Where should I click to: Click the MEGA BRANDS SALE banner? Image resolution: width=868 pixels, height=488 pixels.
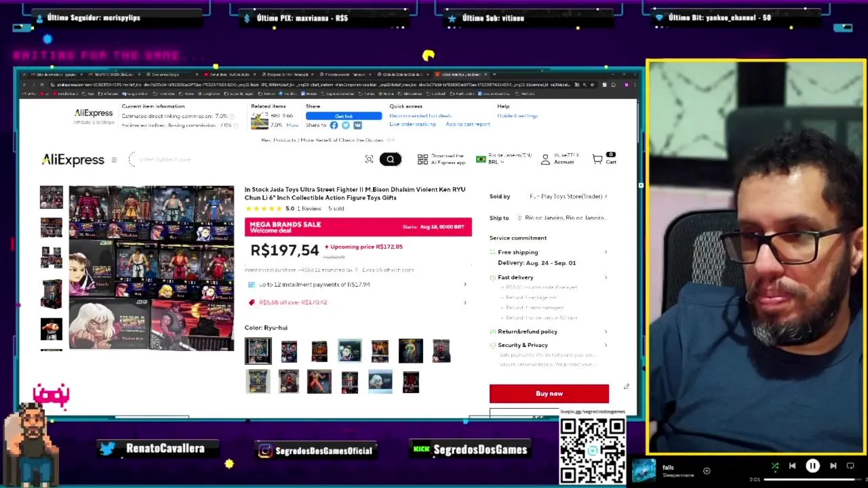(358, 227)
